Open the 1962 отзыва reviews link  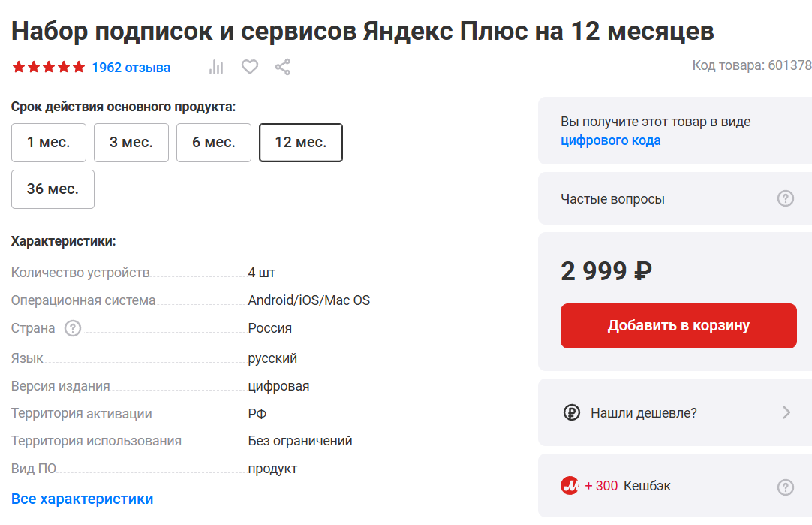(131, 68)
